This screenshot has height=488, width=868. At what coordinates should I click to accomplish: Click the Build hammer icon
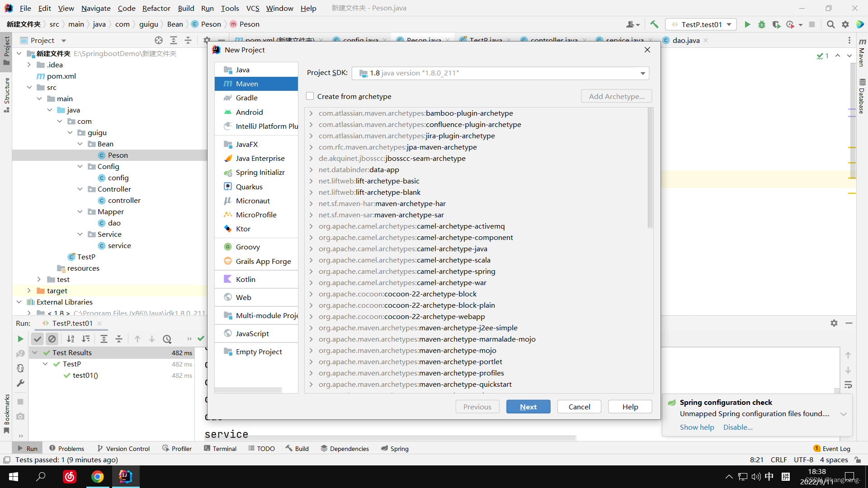point(654,24)
